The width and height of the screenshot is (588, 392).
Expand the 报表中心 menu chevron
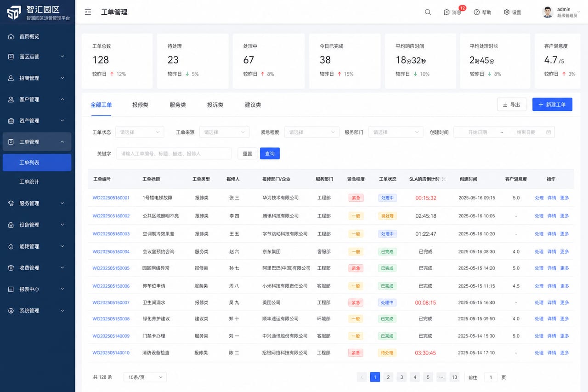point(62,289)
